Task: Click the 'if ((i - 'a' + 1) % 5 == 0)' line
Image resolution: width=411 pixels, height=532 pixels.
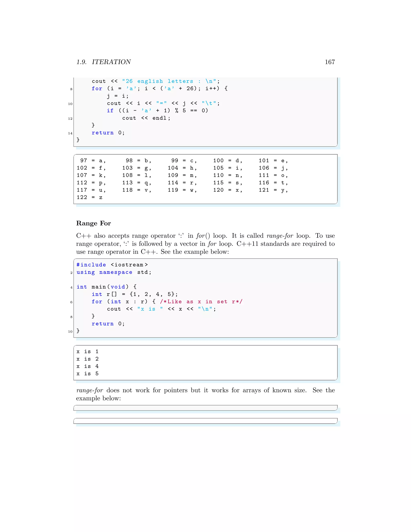Action: (x=157, y=111)
